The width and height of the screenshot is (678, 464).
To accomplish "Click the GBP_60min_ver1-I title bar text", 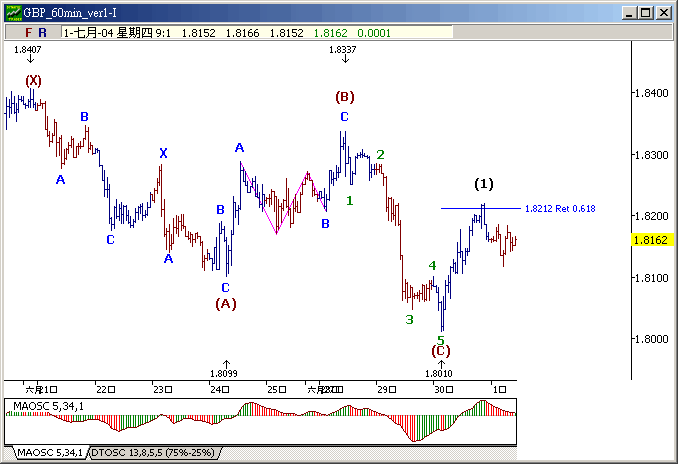I will (x=70, y=13).
